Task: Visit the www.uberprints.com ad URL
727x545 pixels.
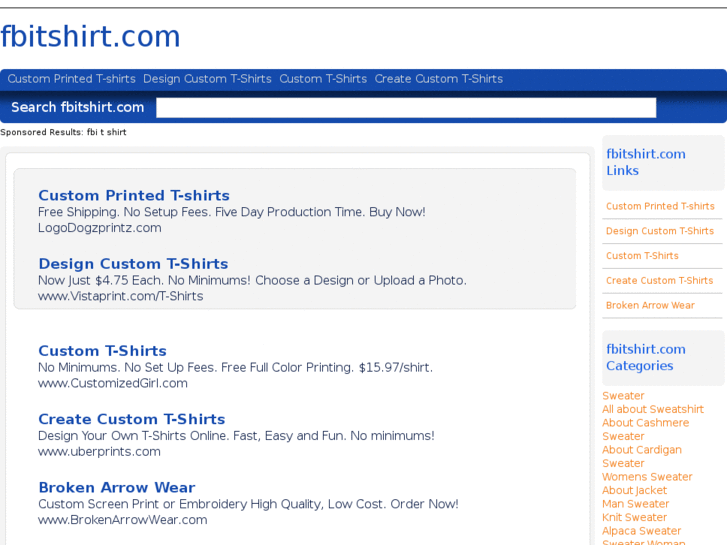Action: pos(99,451)
